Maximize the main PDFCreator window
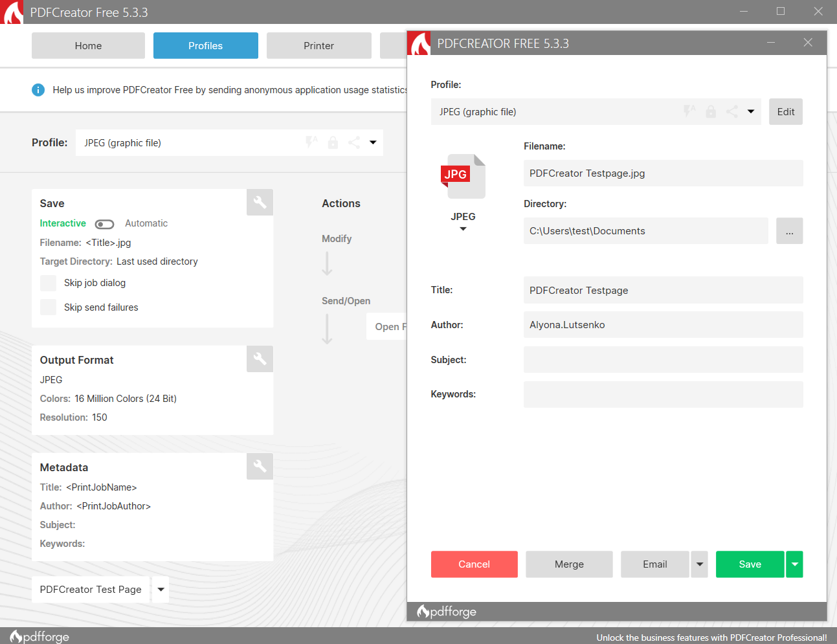The image size is (837, 644). tap(781, 12)
